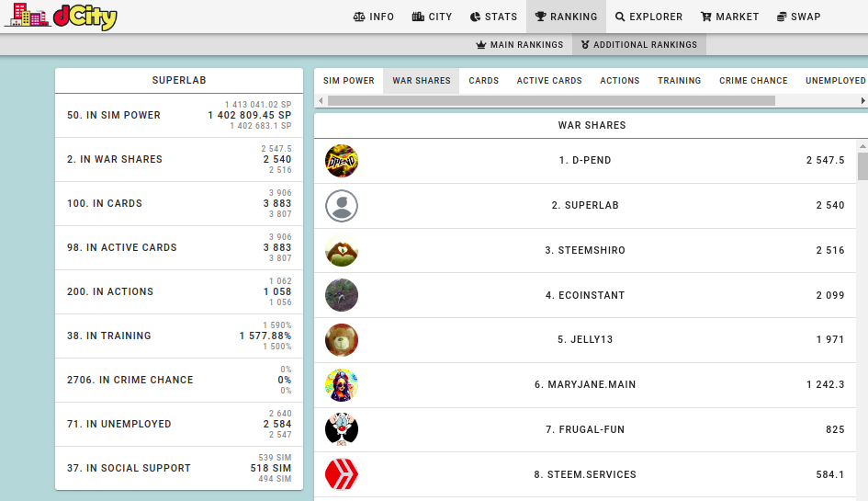Click the WAR SHARES table heading

pos(592,125)
